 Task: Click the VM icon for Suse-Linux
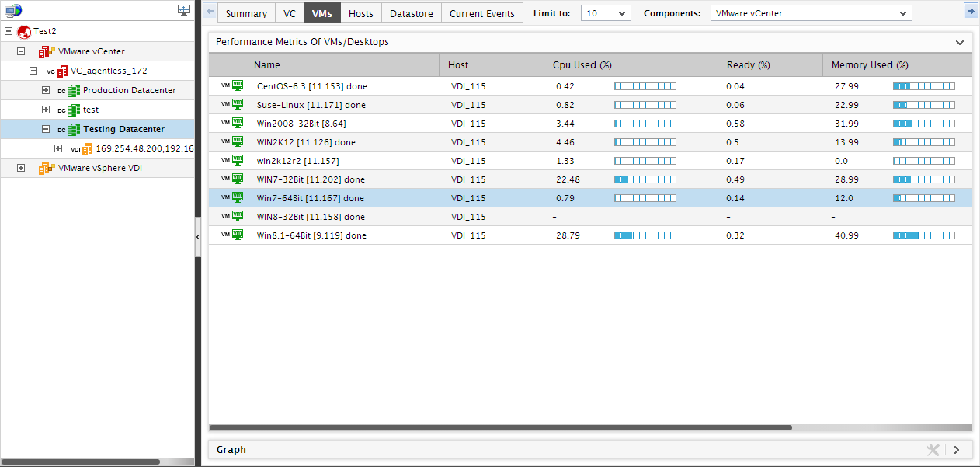pos(238,104)
